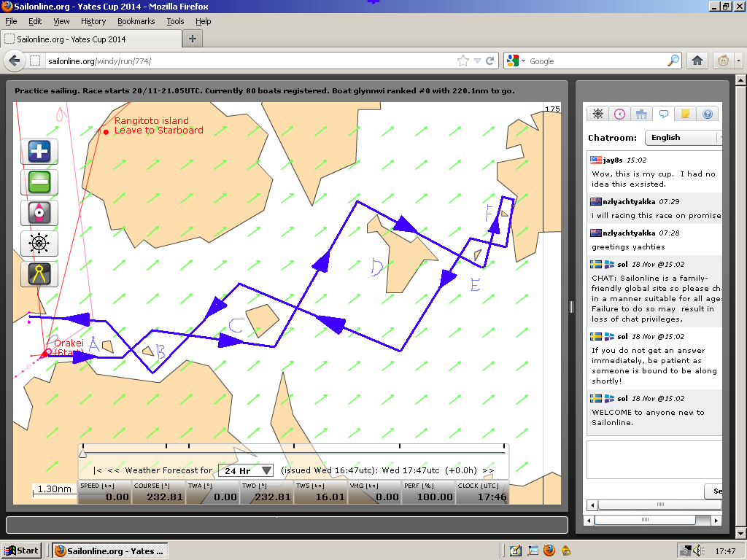Reload the current page
This screenshot has width=747, height=560.
point(489,61)
